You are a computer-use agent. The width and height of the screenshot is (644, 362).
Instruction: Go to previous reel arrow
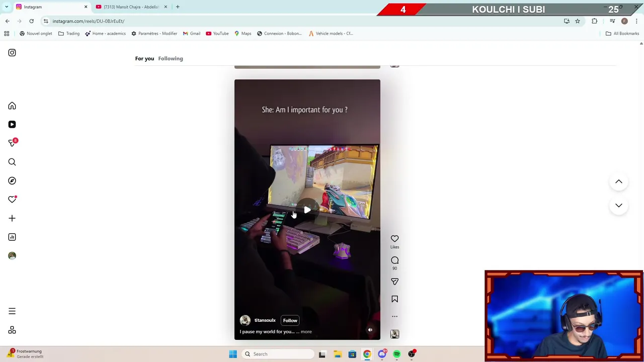(619, 182)
